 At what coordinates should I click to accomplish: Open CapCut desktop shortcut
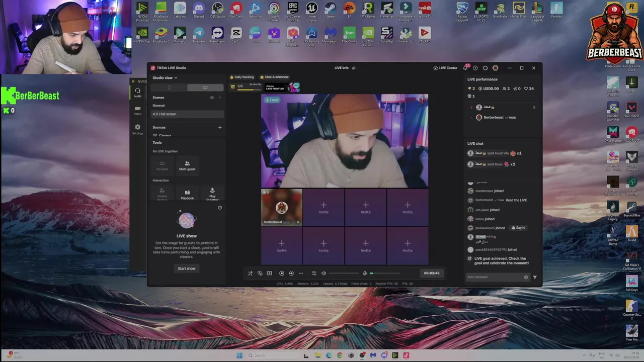coord(236,35)
